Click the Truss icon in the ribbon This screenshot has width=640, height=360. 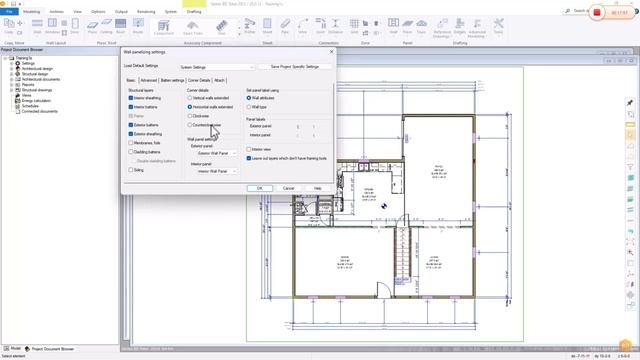tap(421, 23)
